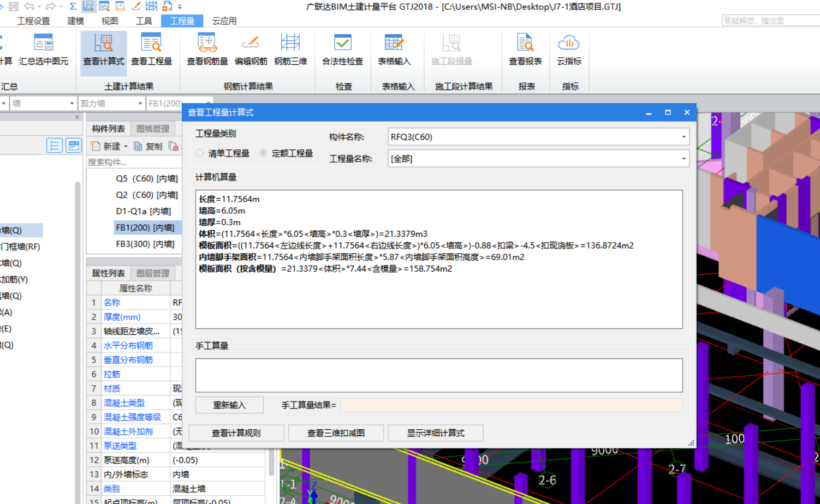Click in the 手工算量 input box
The width and height of the screenshot is (820, 504).
pyautogui.click(x=439, y=375)
